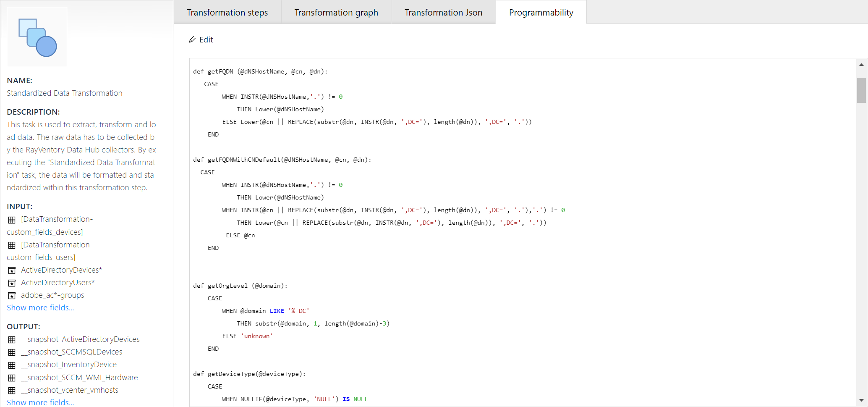Click the starred-table icon beside ActiveDirectoryUsers*
This screenshot has height=407, width=868.
point(12,283)
